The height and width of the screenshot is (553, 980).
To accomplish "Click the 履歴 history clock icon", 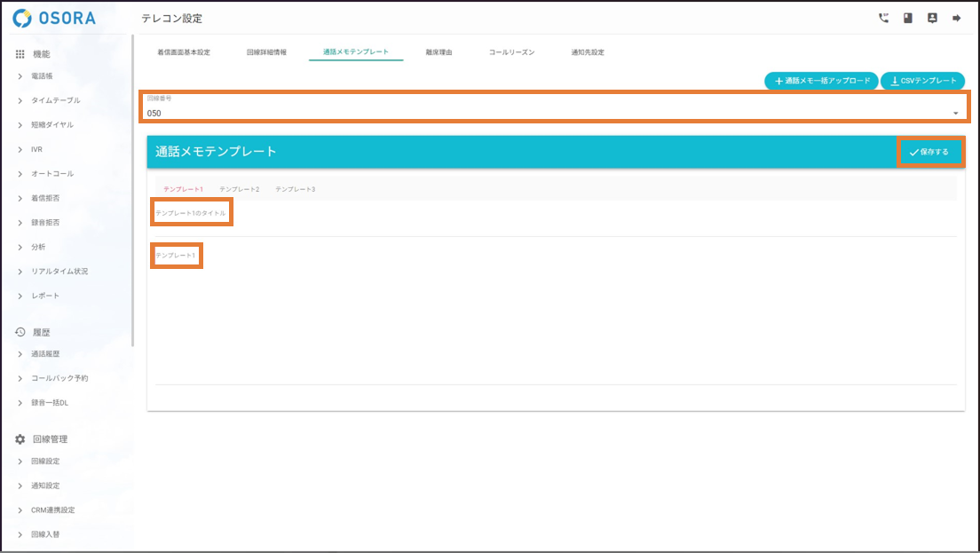I will point(20,332).
